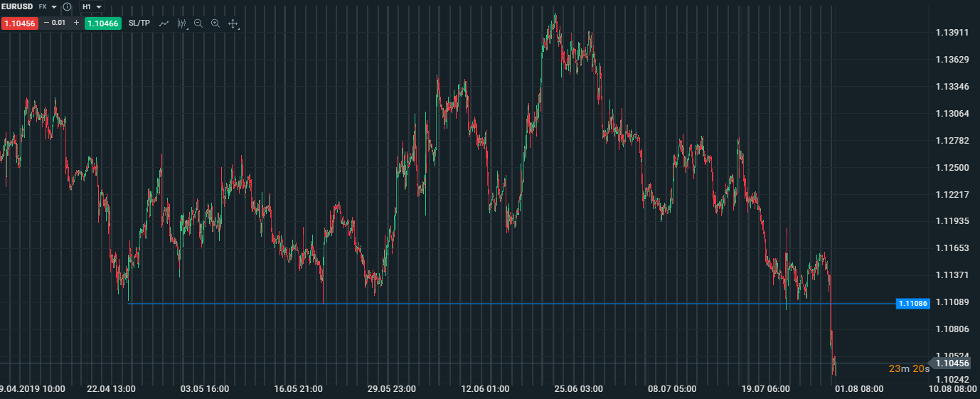This screenshot has height=399, width=980.
Task: Increase volume with the plus button
Action: (76, 23)
